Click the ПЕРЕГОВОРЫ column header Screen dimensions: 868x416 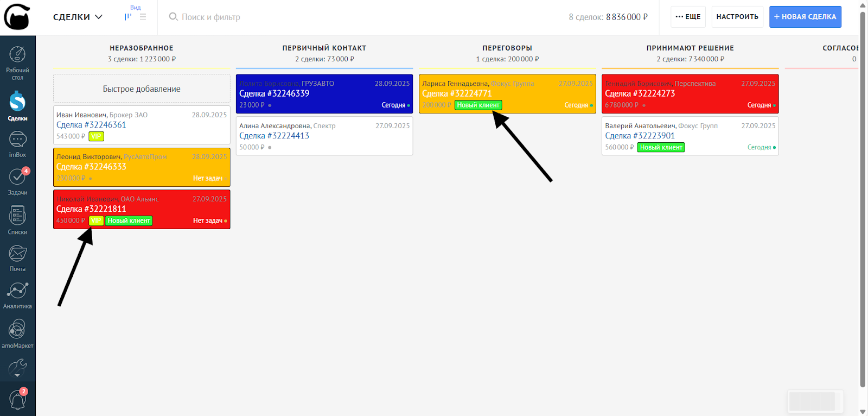(x=507, y=48)
